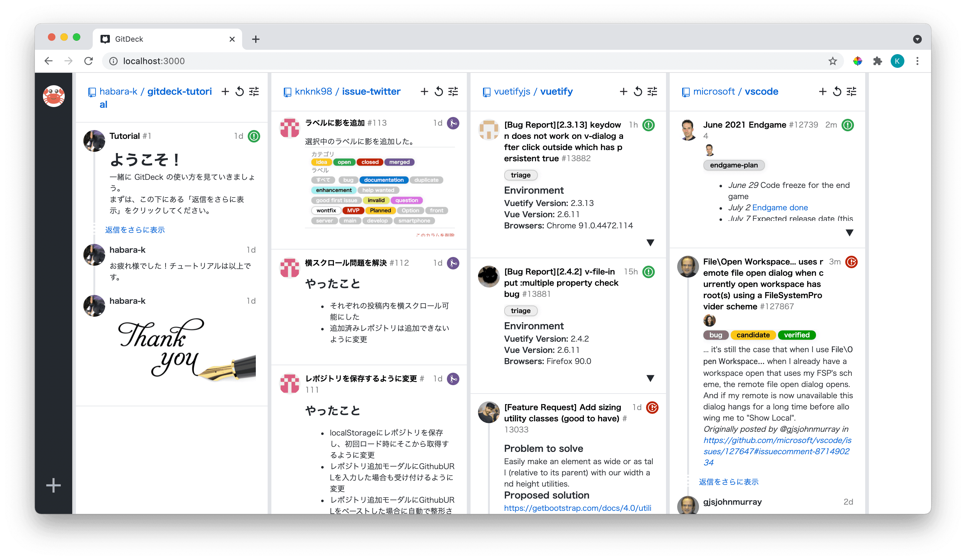
Task: Click open status icon on issue #13881
Action: (649, 272)
